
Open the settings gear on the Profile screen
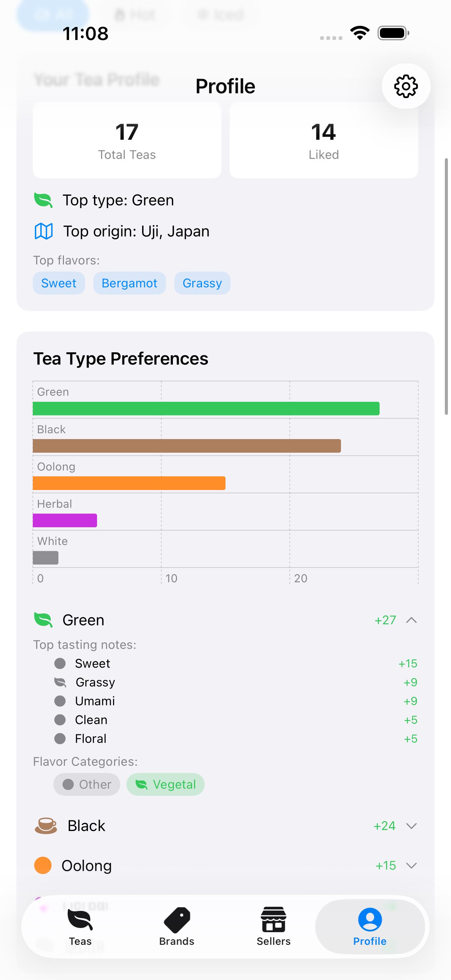tap(406, 86)
